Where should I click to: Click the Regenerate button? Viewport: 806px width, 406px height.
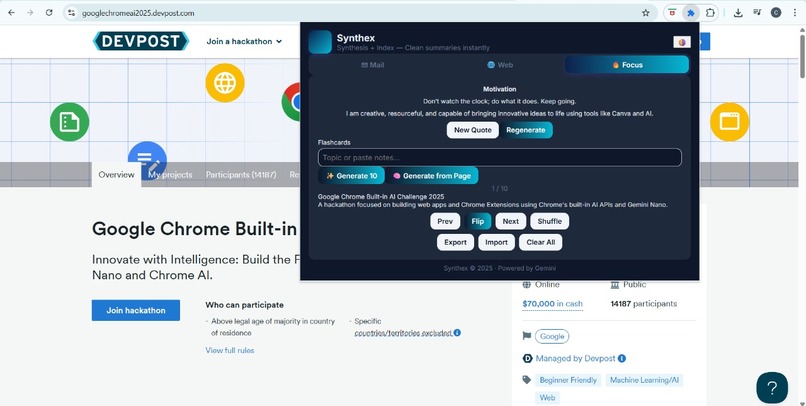[x=525, y=130]
